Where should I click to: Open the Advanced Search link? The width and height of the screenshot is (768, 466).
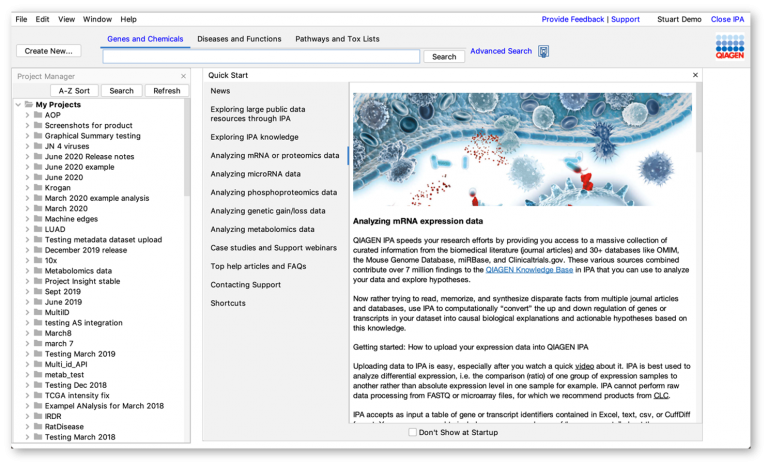[501, 51]
